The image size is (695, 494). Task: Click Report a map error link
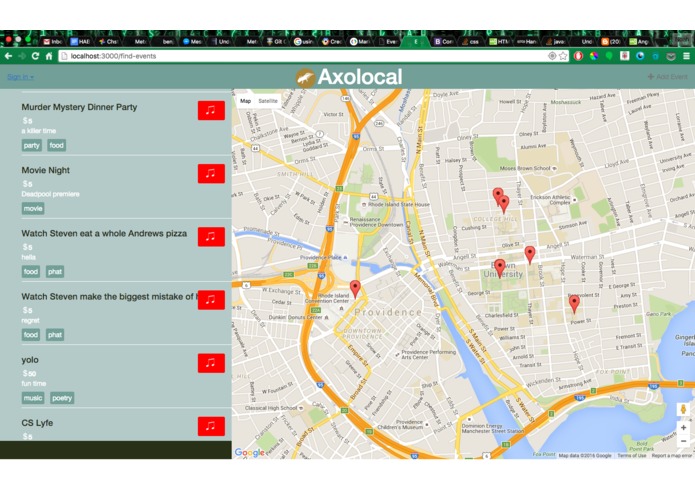(x=671, y=455)
